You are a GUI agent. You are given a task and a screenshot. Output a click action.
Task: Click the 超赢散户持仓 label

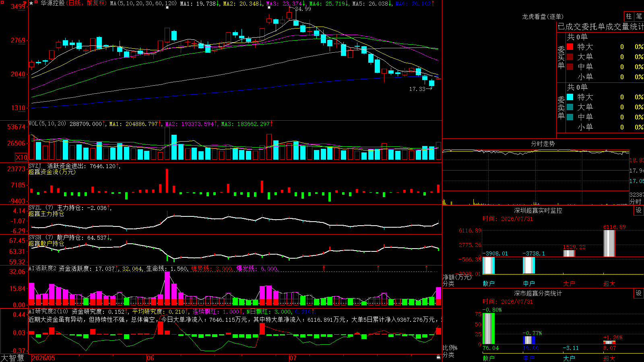coord(46,243)
